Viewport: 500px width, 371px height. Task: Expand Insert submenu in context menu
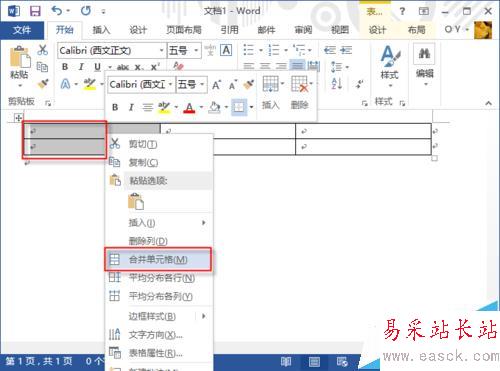coord(204,223)
